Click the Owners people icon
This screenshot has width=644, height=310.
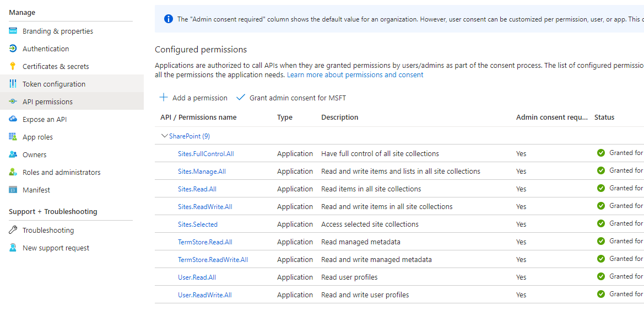point(13,154)
